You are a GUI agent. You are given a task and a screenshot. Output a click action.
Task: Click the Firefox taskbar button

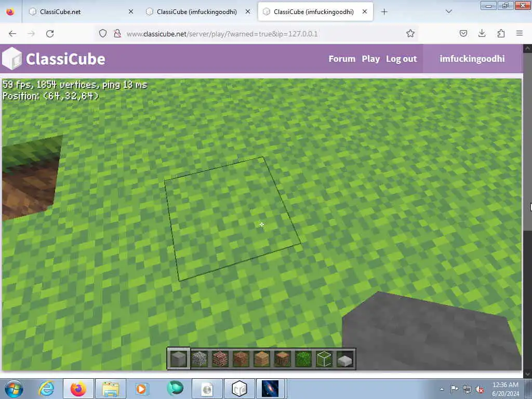pyautogui.click(x=78, y=389)
